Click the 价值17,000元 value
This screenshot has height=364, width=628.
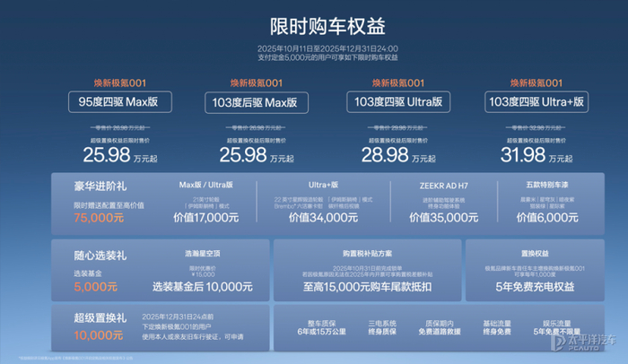click(205, 218)
